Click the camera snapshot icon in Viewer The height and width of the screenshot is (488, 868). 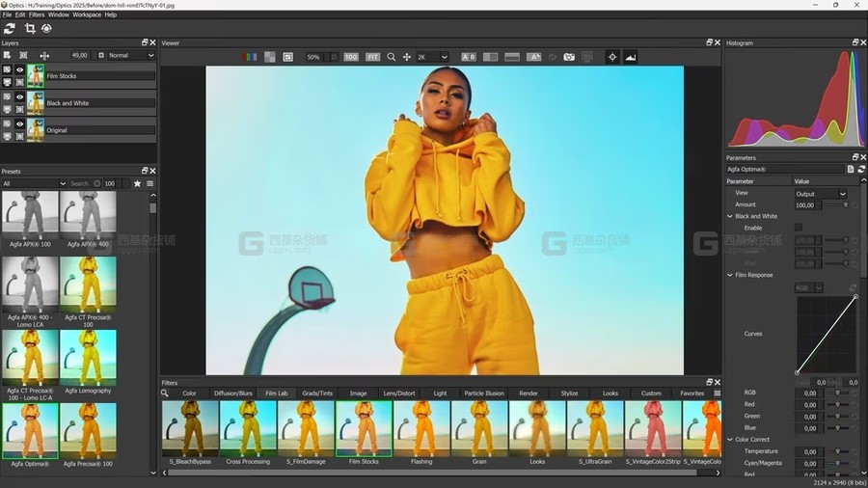pyautogui.click(x=569, y=57)
